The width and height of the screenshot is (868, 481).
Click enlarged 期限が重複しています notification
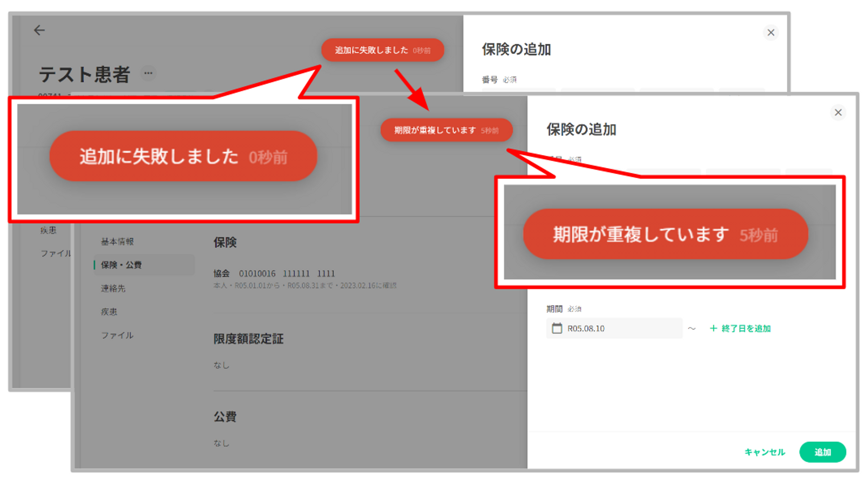click(665, 234)
